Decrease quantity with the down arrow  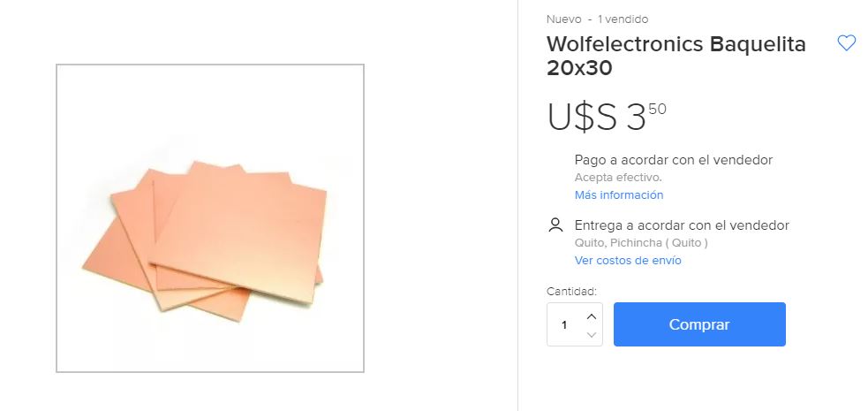[x=592, y=335]
